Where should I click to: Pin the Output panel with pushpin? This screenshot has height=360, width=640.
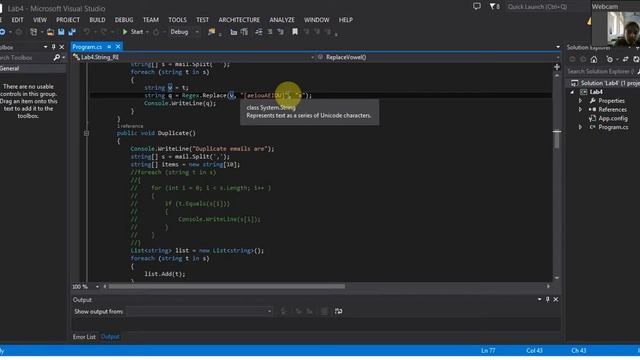point(548,300)
